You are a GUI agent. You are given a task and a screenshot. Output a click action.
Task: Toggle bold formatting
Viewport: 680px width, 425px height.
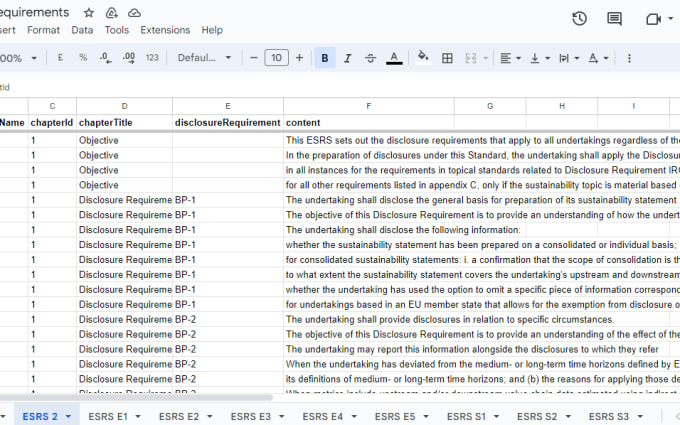click(x=325, y=58)
